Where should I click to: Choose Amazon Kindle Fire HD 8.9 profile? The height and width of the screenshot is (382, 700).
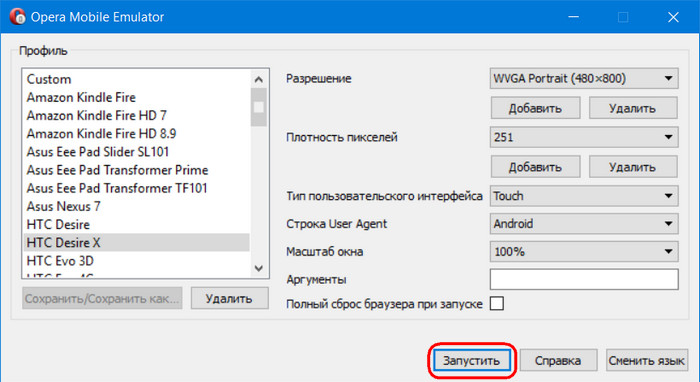click(x=137, y=133)
